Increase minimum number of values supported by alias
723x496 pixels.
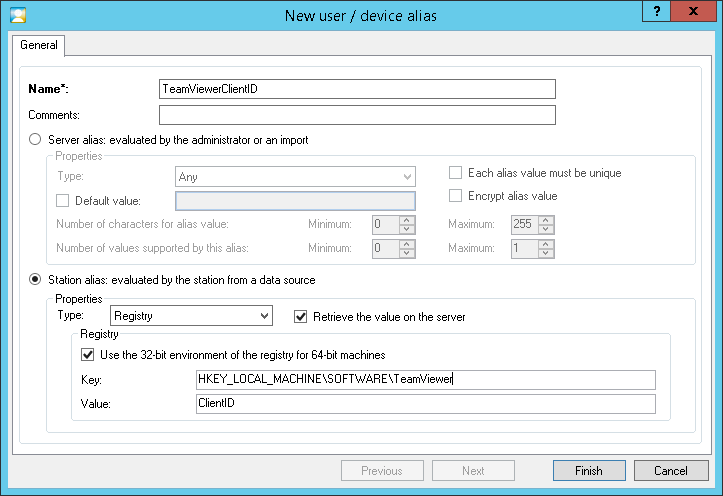pyautogui.click(x=407, y=244)
